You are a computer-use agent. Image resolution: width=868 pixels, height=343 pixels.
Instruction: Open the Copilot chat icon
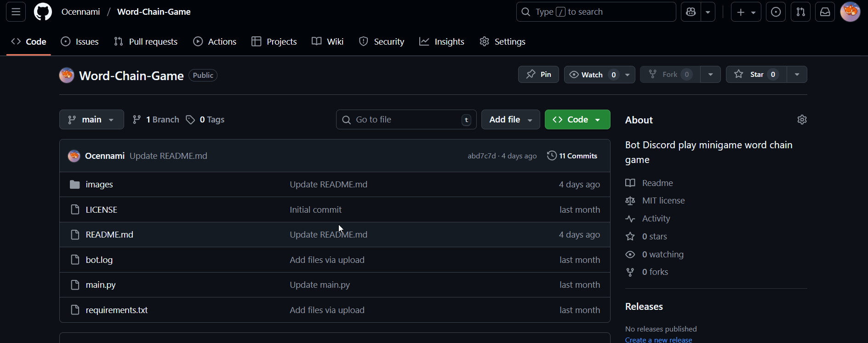691,12
